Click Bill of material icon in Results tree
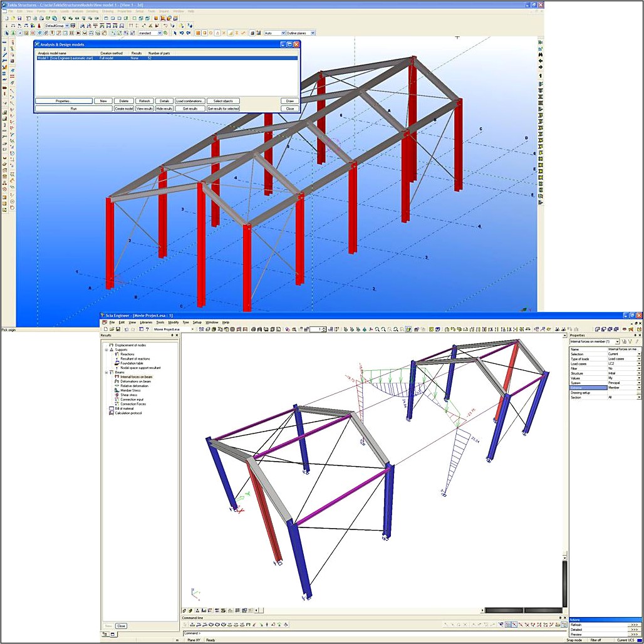Screen dimensions: 644x644 (x=112, y=408)
